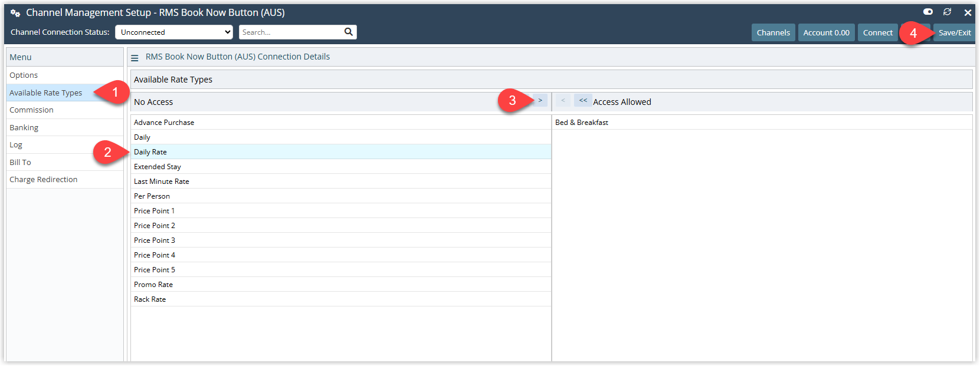Select the Per Person rate type
The image size is (980, 366).
(341, 196)
